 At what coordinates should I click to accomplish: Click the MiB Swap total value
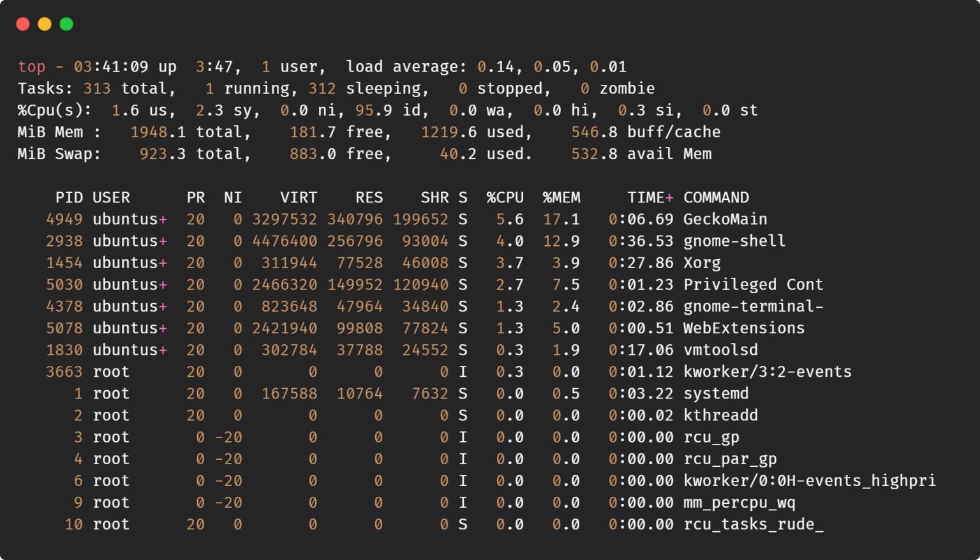pos(162,154)
